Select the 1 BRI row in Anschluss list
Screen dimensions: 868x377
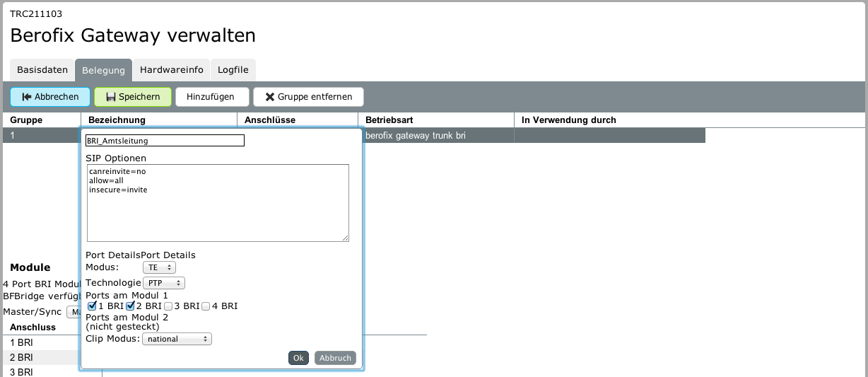point(41,342)
